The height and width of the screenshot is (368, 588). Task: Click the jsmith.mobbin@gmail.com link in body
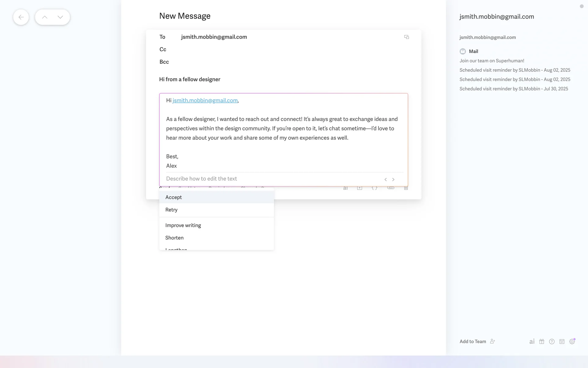205,100
